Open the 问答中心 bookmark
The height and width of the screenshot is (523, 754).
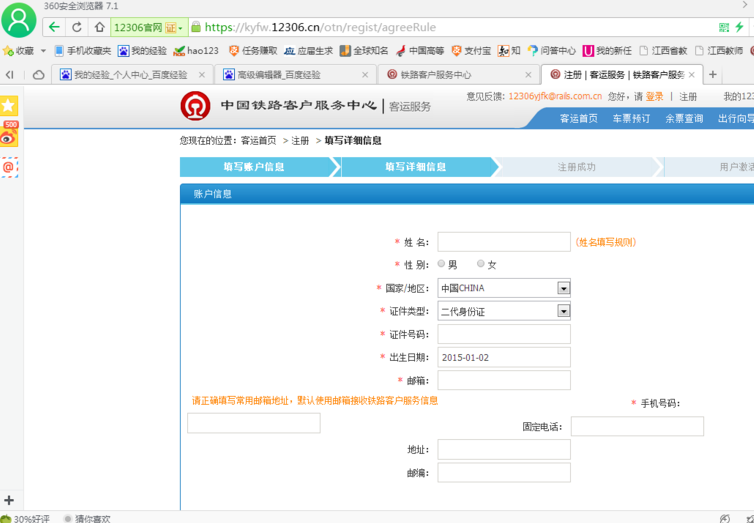(x=551, y=50)
